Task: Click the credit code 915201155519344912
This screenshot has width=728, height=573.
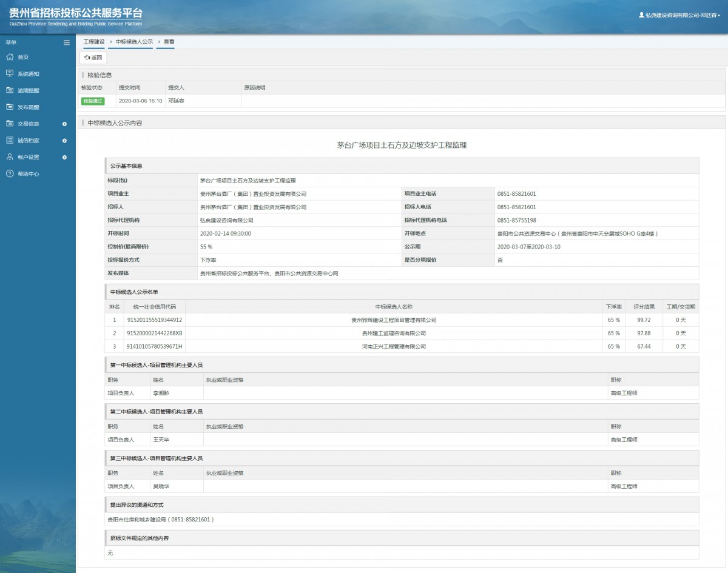Action: 154,320
